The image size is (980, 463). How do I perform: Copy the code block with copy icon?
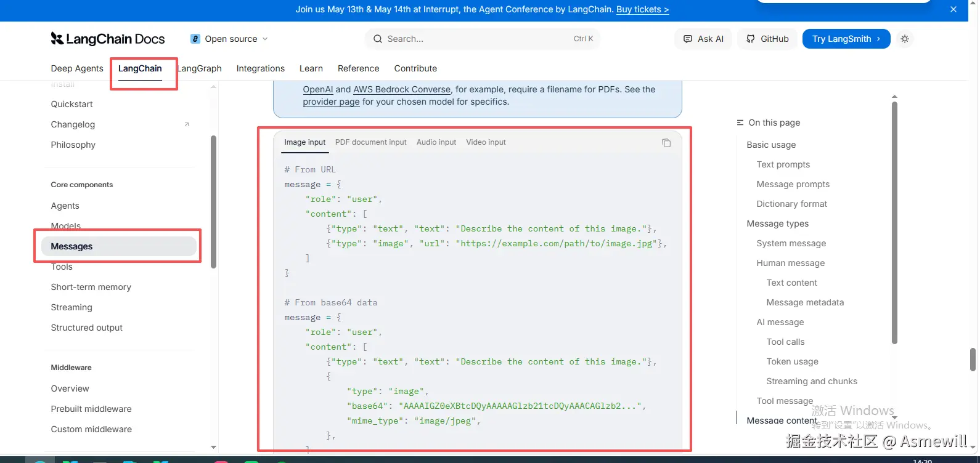pos(666,143)
